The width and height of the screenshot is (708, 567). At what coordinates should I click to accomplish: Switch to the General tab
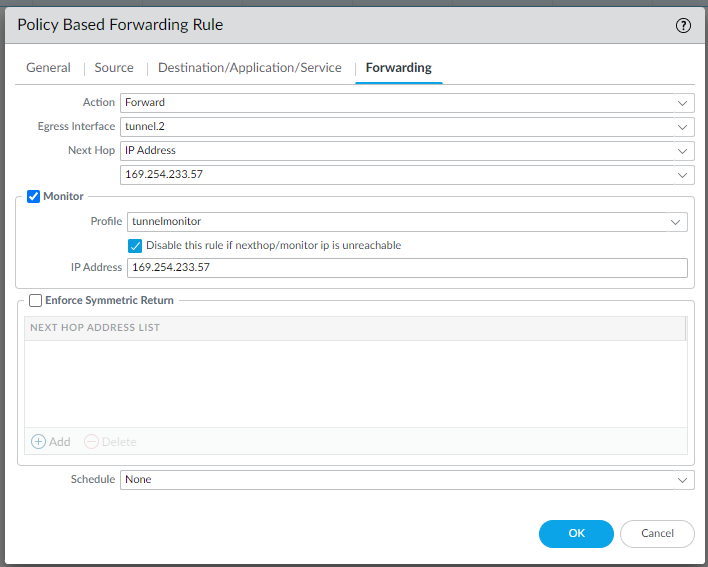coord(48,68)
